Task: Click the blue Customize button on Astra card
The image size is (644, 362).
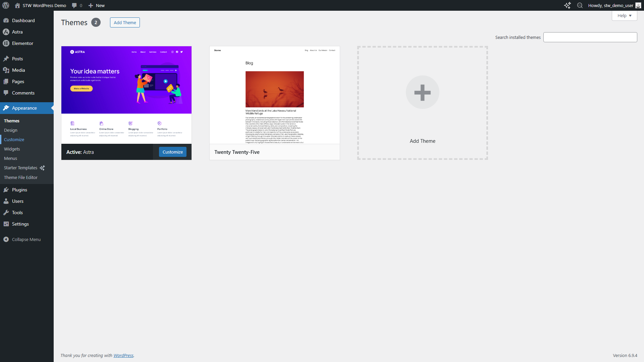Action: [x=173, y=152]
